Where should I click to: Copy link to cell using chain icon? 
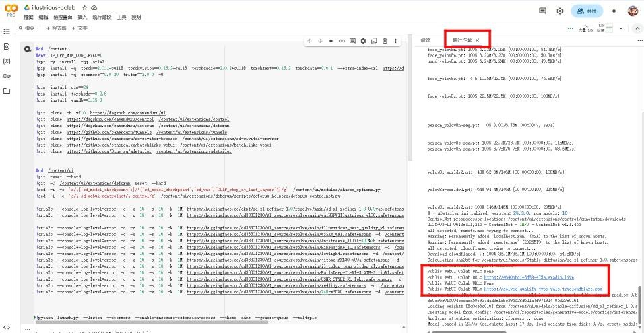[342, 41]
